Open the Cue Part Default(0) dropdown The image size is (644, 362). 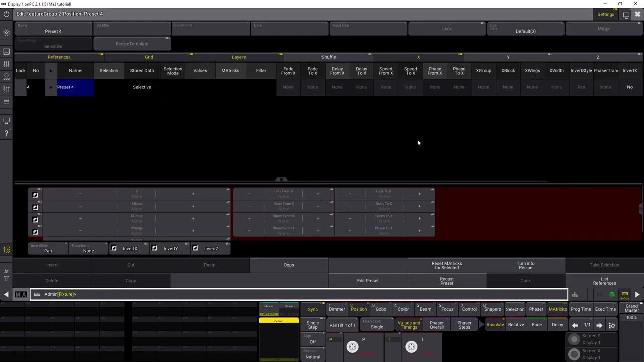pyautogui.click(x=525, y=29)
